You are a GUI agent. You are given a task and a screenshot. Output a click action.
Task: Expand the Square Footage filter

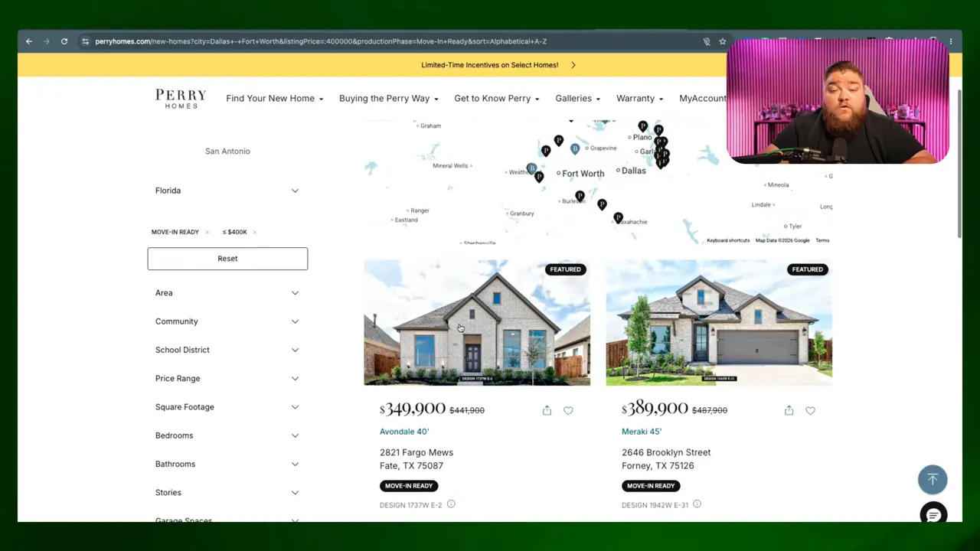pos(227,406)
